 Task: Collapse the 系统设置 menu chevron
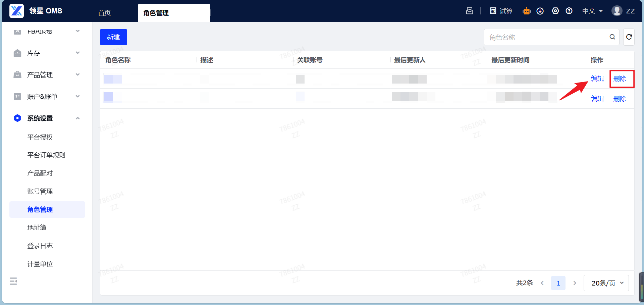78,118
